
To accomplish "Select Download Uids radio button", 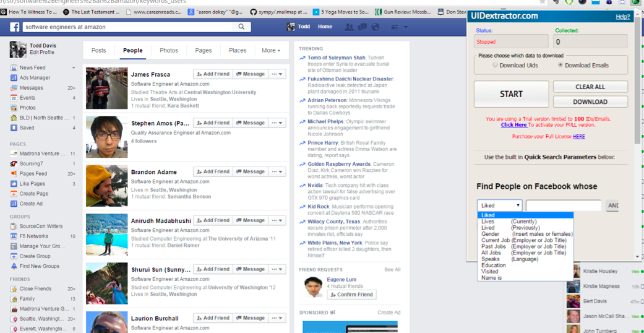I will [496, 65].
